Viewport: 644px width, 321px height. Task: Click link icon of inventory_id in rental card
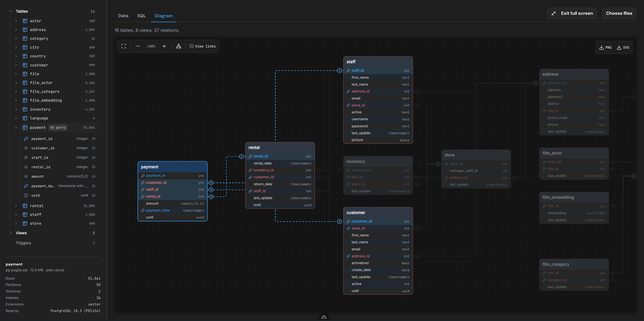pyautogui.click(x=250, y=170)
